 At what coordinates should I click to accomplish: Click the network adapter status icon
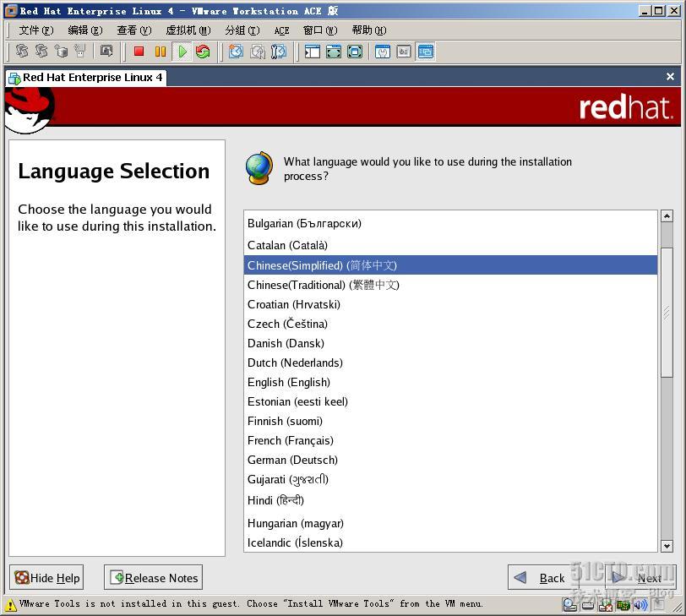click(623, 605)
